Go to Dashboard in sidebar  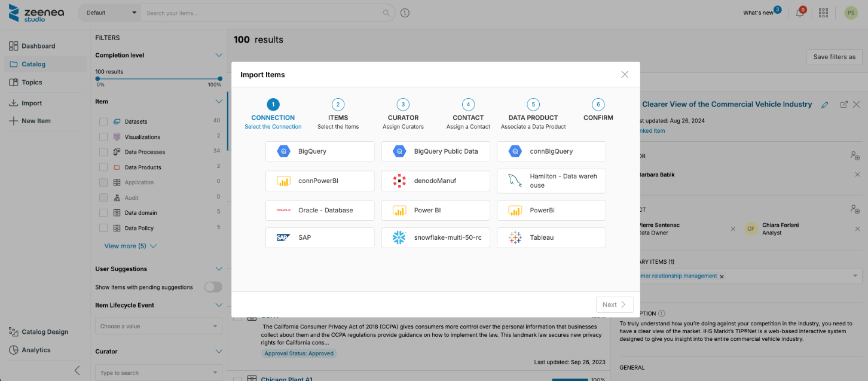tap(38, 46)
